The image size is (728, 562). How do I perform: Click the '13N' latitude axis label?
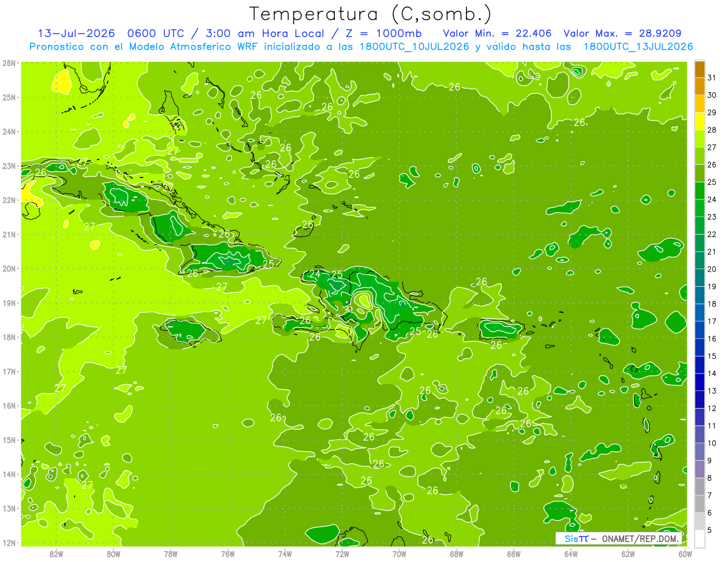tap(9, 508)
